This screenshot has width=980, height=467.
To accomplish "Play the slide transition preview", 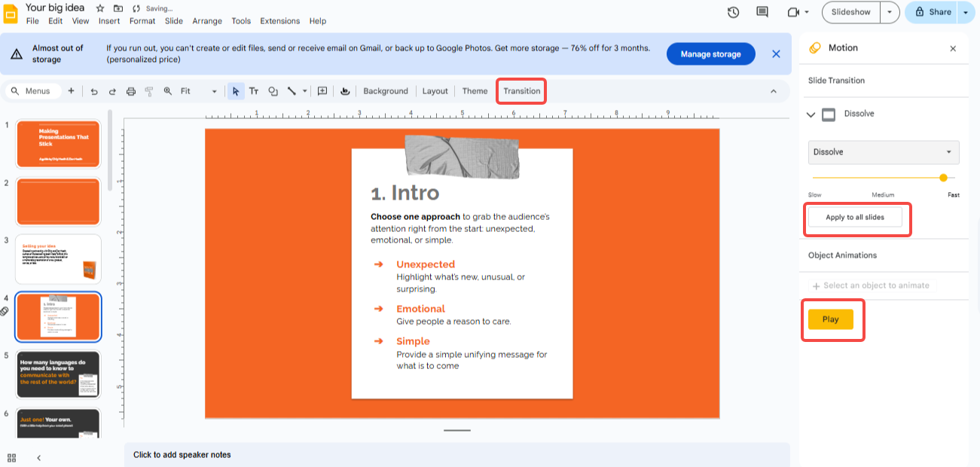I will (x=831, y=319).
